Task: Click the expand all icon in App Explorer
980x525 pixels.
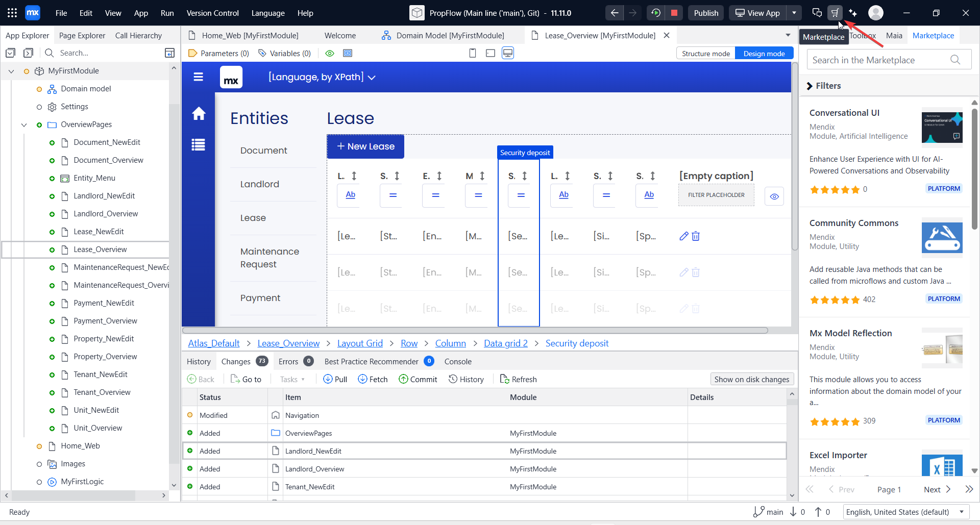Action: [x=29, y=53]
